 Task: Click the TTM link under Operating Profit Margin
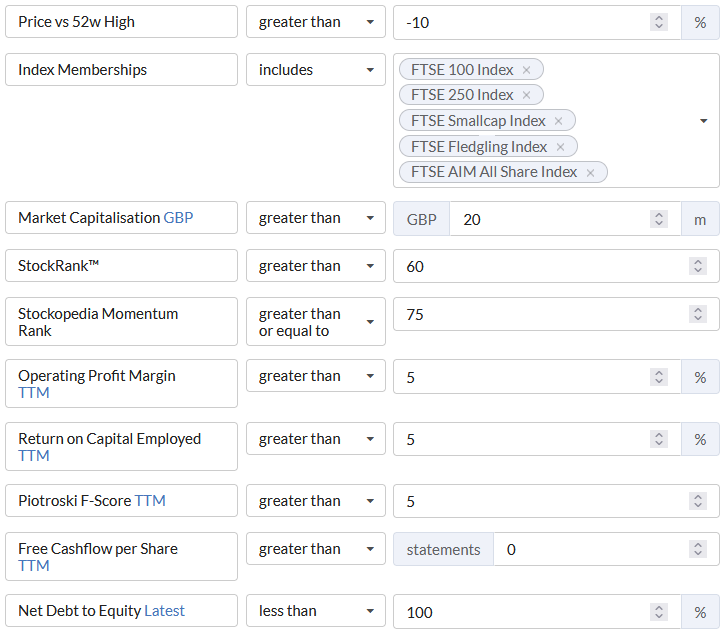click(x=34, y=393)
